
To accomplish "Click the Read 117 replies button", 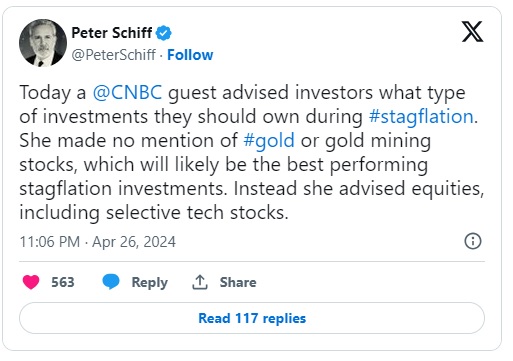I will tap(252, 318).
